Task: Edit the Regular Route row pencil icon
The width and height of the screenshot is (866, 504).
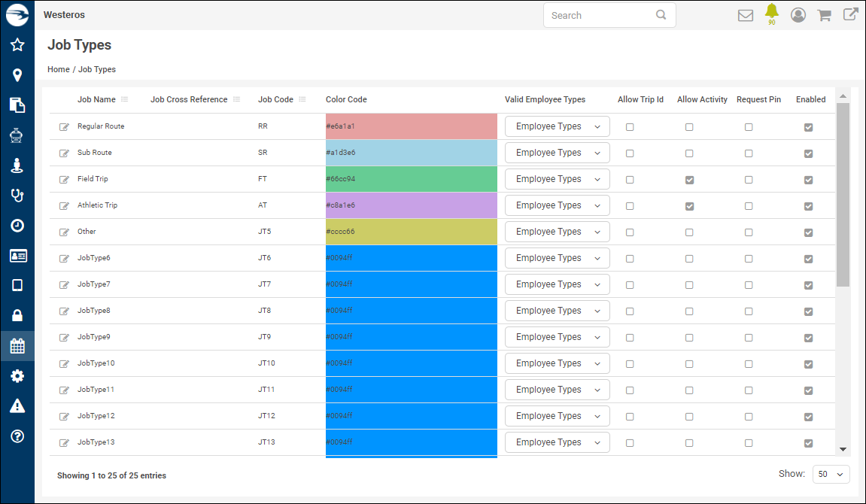Action: (x=64, y=127)
